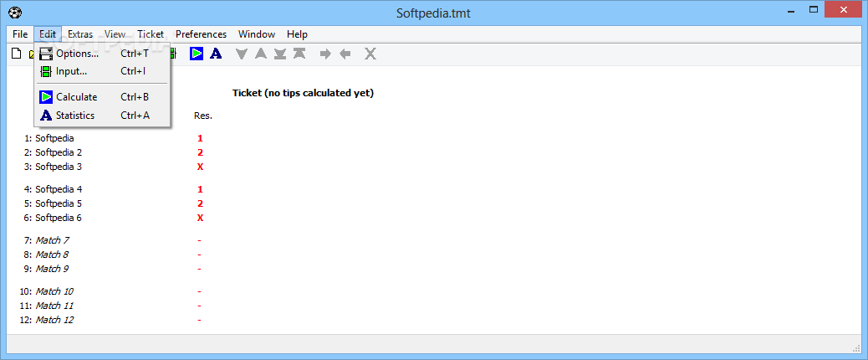868x360 pixels.
Task: Minimize the Softpedia.tmt window
Action: pyautogui.click(x=791, y=9)
